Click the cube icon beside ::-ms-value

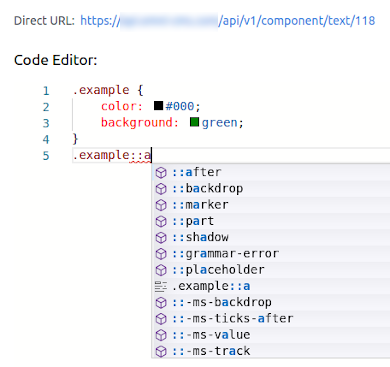click(161, 335)
